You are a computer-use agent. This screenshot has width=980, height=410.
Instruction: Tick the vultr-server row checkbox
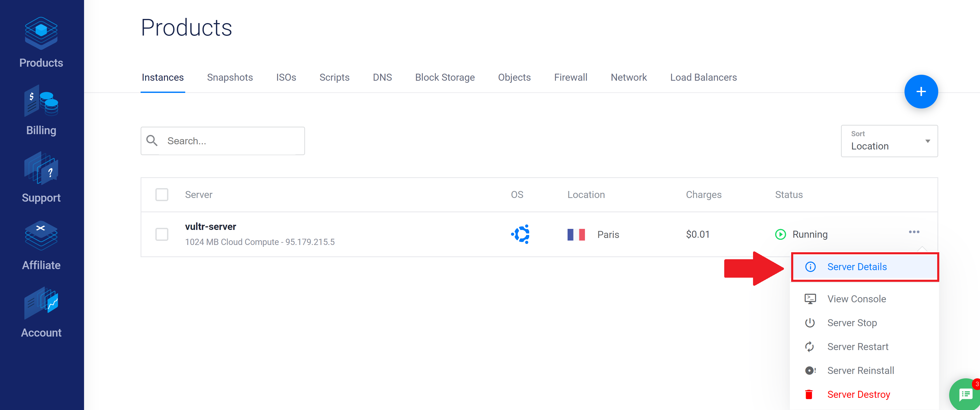coord(162,234)
